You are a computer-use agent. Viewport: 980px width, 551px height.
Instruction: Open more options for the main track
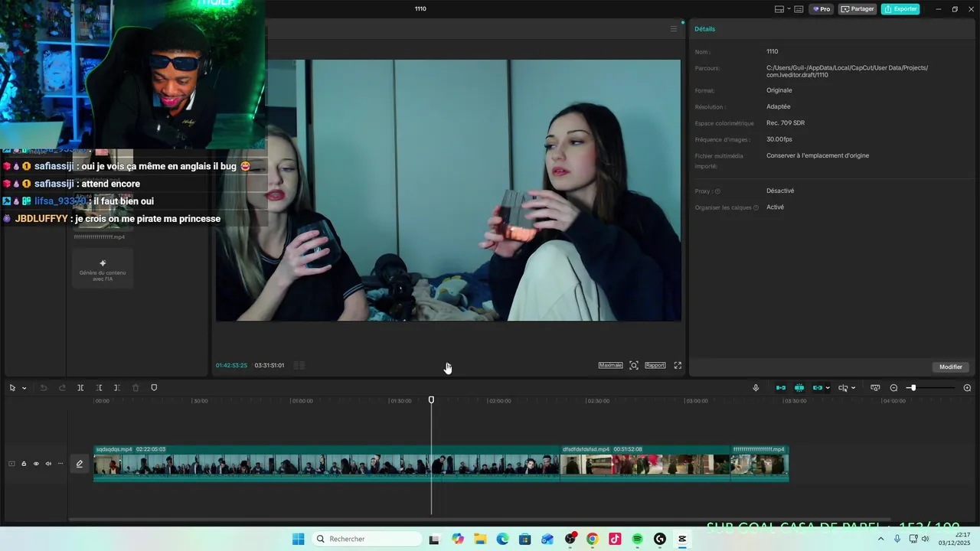(x=60, y=464)
